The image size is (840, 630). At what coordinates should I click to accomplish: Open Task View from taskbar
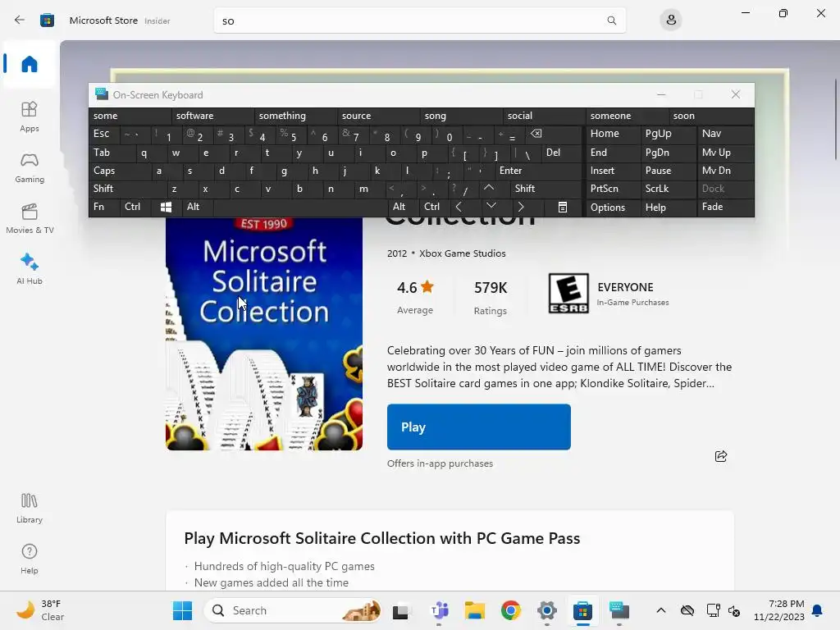pyautogui.click(x=400, y=610)
